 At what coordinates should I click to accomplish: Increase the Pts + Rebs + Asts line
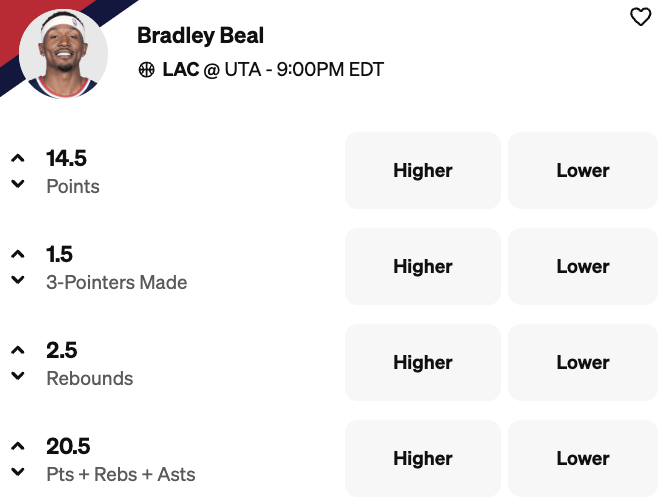coord(18,446)
